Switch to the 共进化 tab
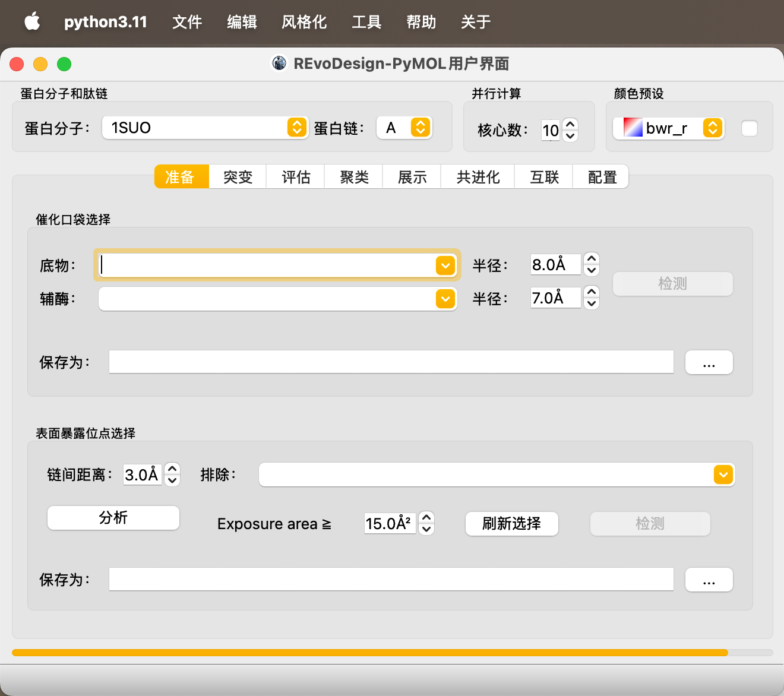 click(x=478, y=177)
